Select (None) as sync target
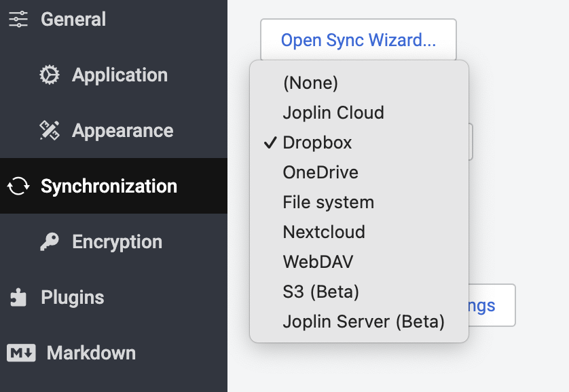569x392 pixels. click(310, 83)
